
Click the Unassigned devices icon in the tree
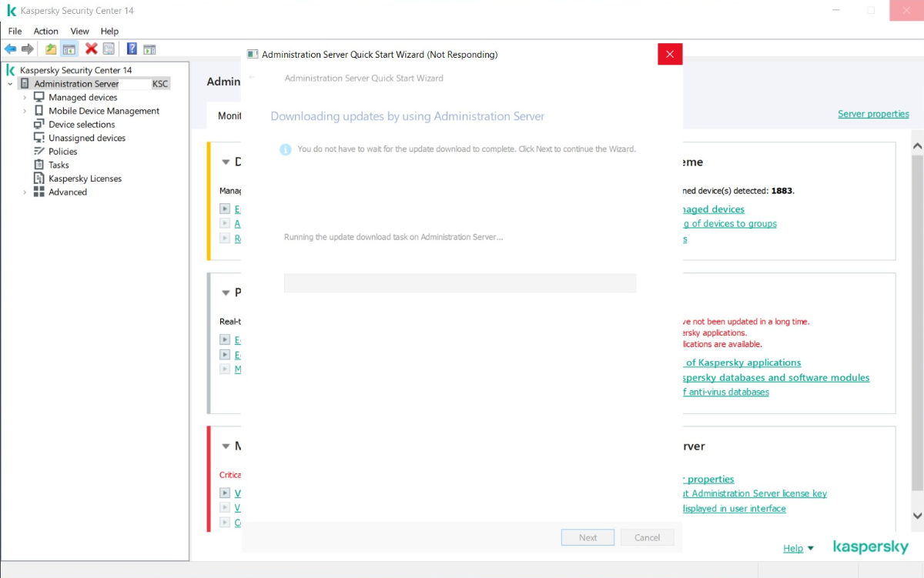coord(39,138)
